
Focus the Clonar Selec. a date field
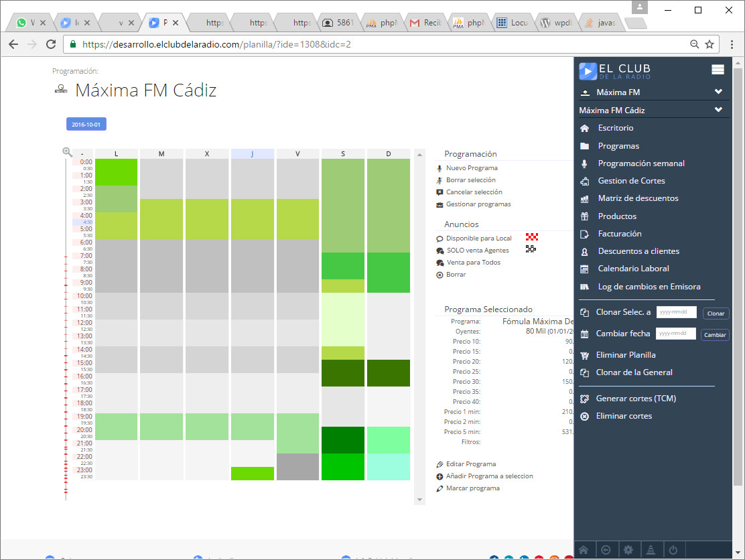677,312
